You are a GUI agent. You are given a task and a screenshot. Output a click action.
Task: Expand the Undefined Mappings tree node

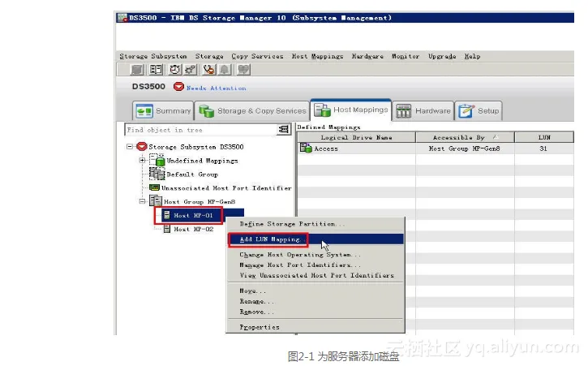point(143,161)
